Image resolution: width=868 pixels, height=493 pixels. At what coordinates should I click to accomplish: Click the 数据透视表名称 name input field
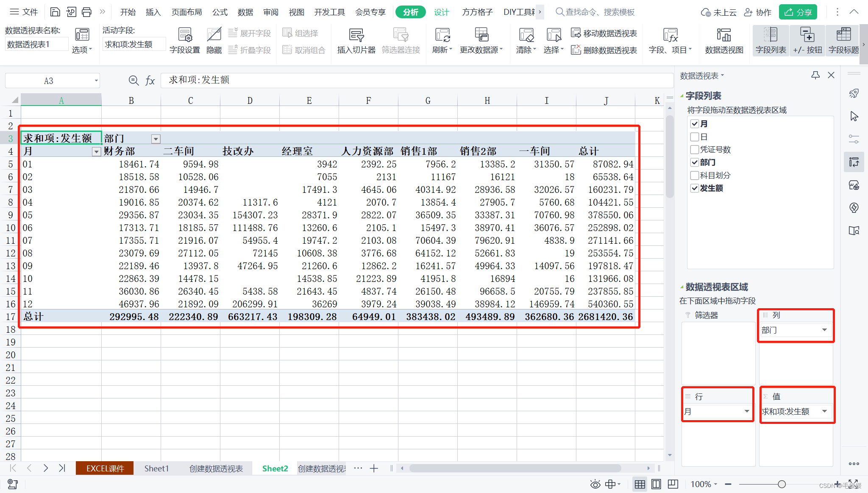point(36,44)
